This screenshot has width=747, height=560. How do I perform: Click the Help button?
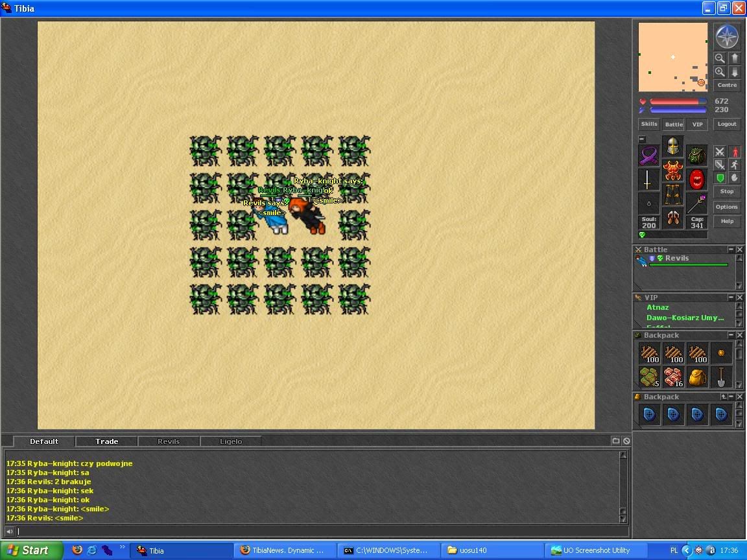[x=727, y=222]
